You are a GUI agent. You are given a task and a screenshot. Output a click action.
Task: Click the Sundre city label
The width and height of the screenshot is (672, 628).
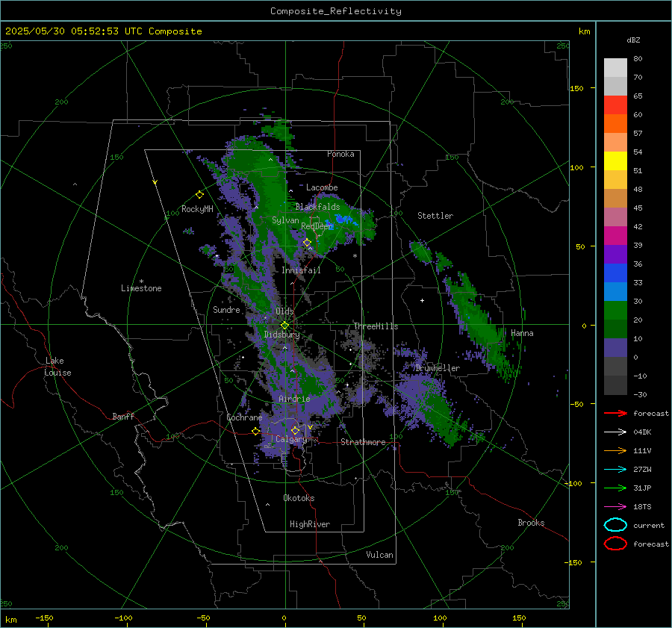click(226, 310)
